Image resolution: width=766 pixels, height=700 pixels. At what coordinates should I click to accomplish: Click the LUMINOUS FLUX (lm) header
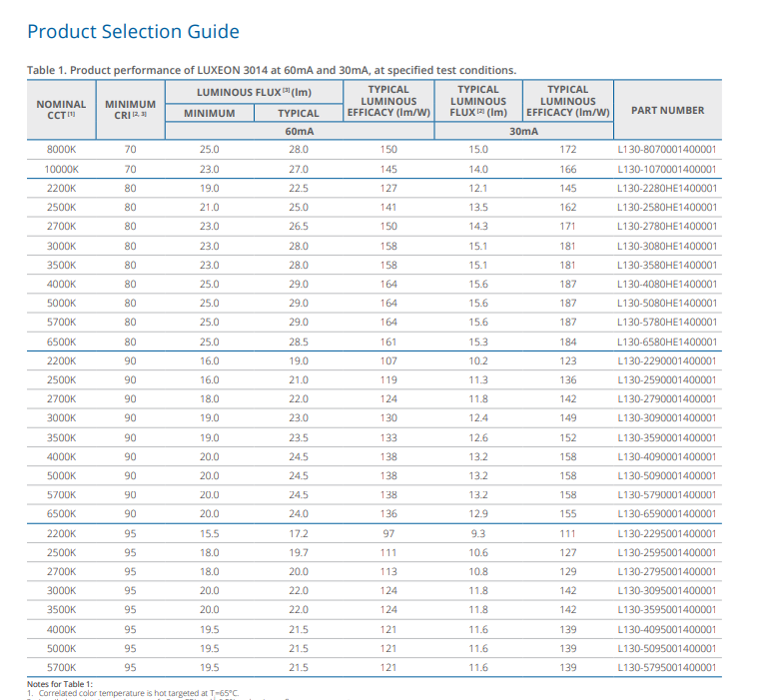254,92
